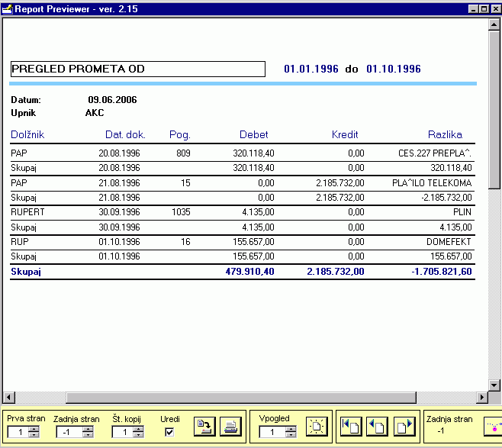The image size is (502, 448).
Task: Click the CES.227 PREPLA^. description
Action: (435, 153)
